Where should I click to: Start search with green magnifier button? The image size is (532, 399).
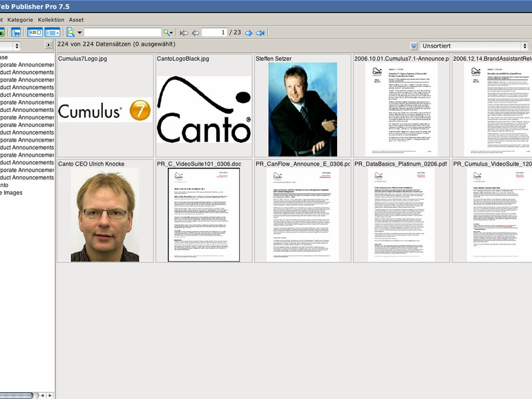click(167, 32)
